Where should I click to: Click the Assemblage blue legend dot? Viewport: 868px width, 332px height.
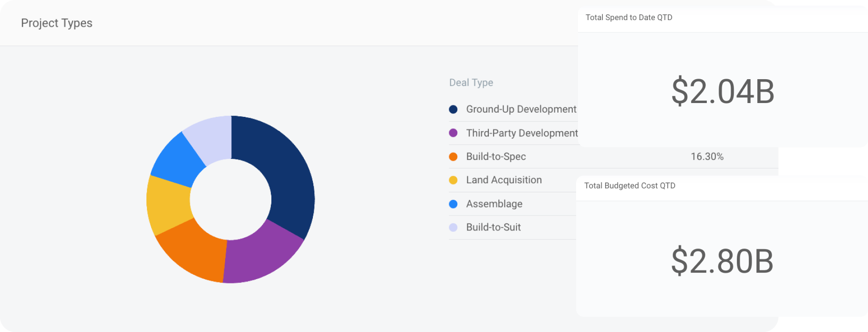[x=453, y=204]
